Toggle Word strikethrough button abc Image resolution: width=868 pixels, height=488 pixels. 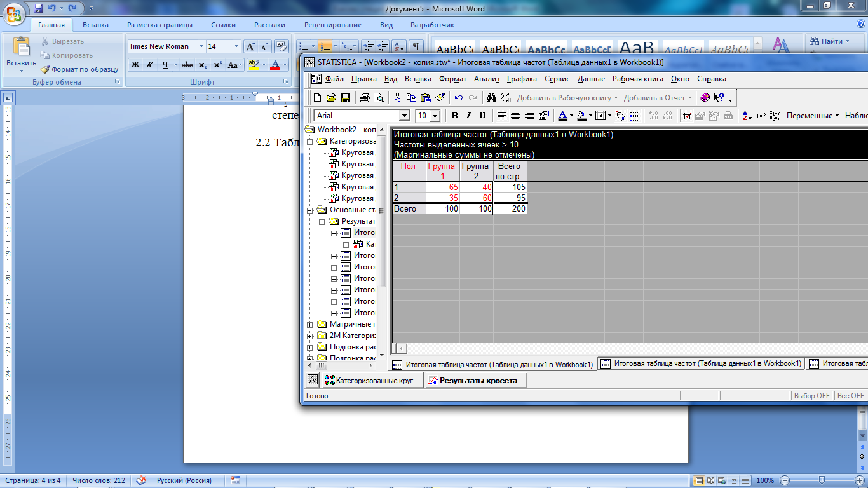(187, 65)
